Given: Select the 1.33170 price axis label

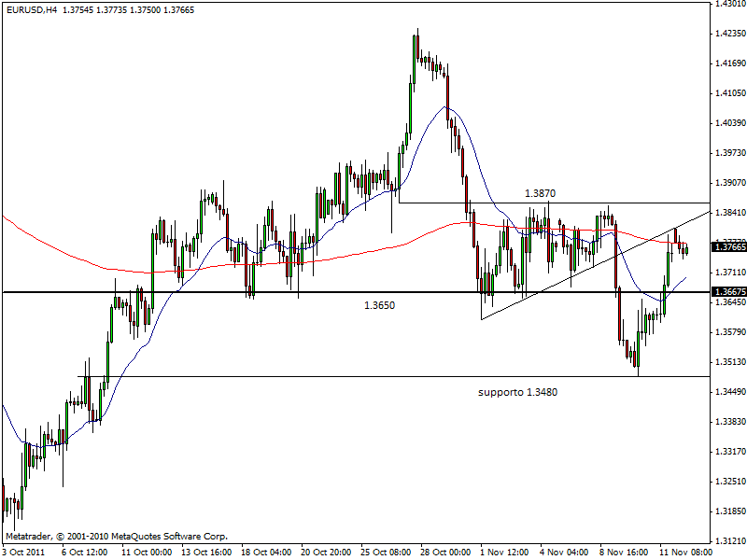Looking at the screenshot, I should click(728, 452).
